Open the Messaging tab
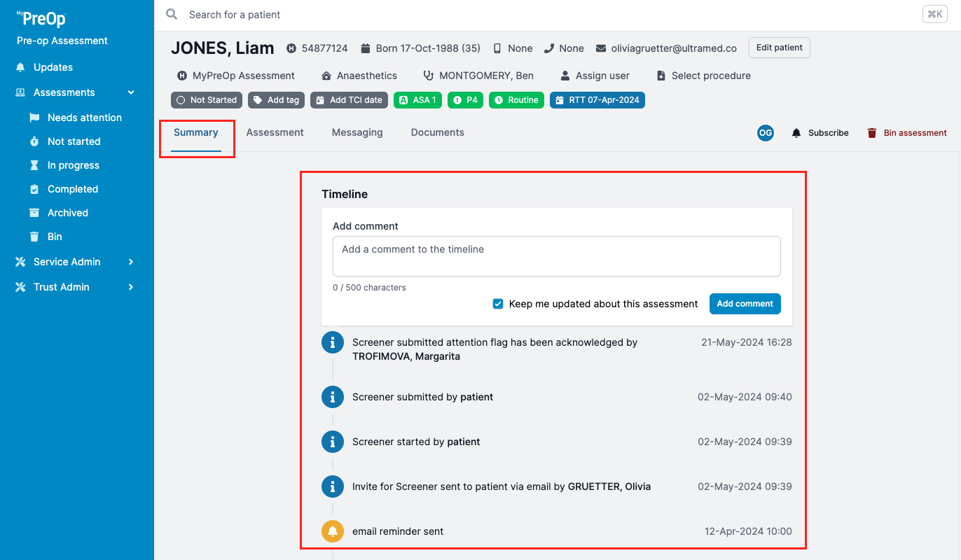 pyautogui.click(x=357, y=132)
